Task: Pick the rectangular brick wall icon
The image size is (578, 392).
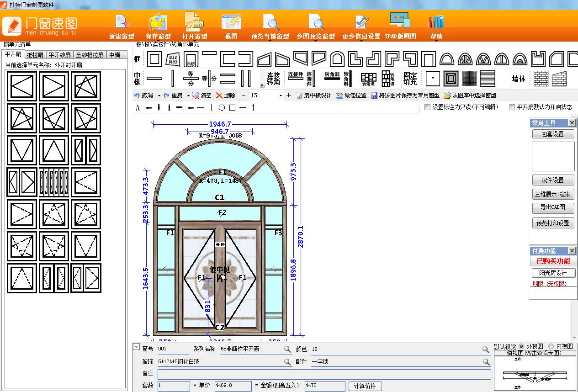Action: pyautogui.click(x=541, y=79)
